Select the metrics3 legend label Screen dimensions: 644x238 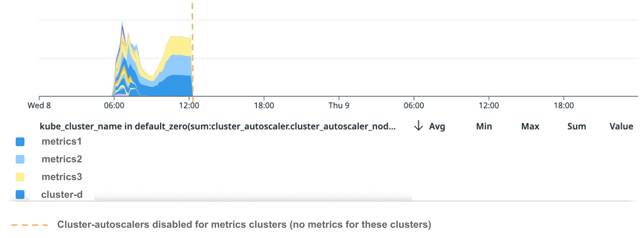click(62, 177)
